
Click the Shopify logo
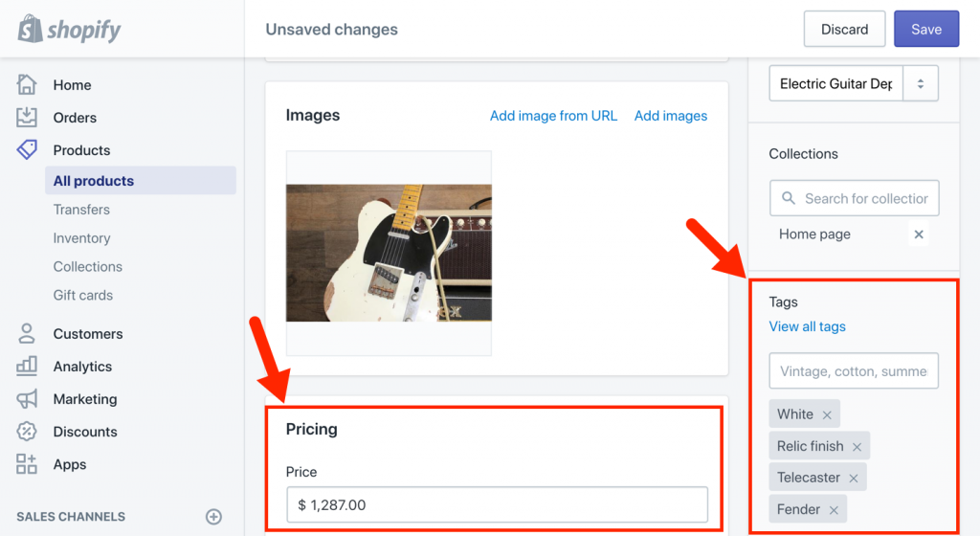point(69,29)
